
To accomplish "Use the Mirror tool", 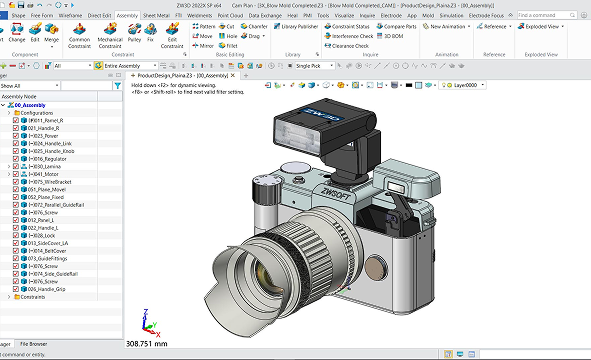I will pyautogui.click(x=203, y=46).
